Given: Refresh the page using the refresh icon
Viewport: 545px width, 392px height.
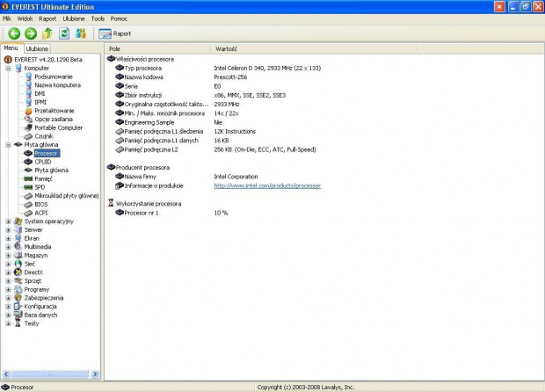Looking at the screenshot, I should pyautogui.click(x=64, y=33).
